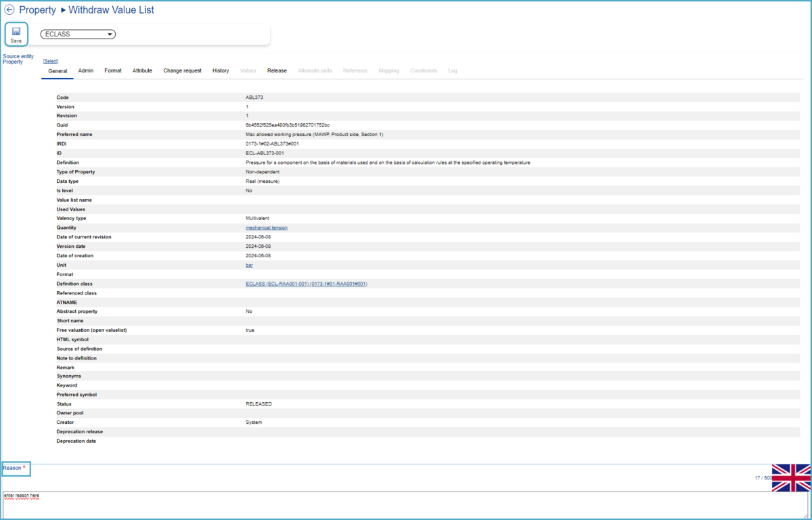Click the greyed-out Values tab
Screen dimensions: 812x520
248,70
